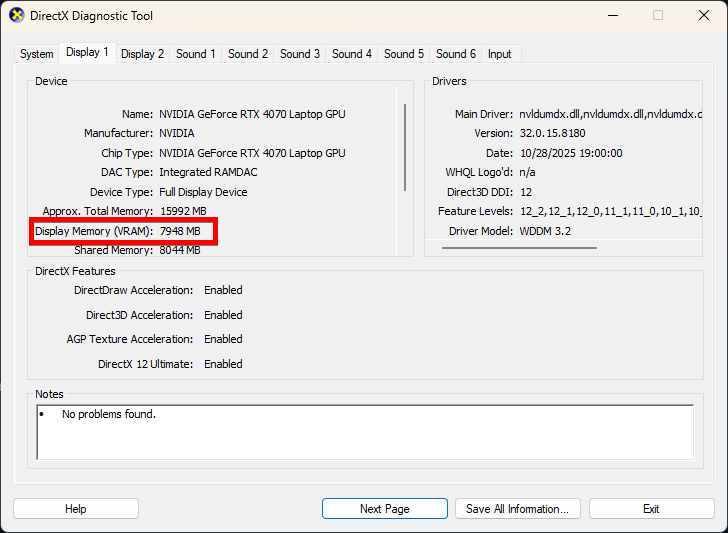This screenshot has width=728, height=533.
Task: Click the Help button
Action: pyautogui.click(x=76, y=509)
